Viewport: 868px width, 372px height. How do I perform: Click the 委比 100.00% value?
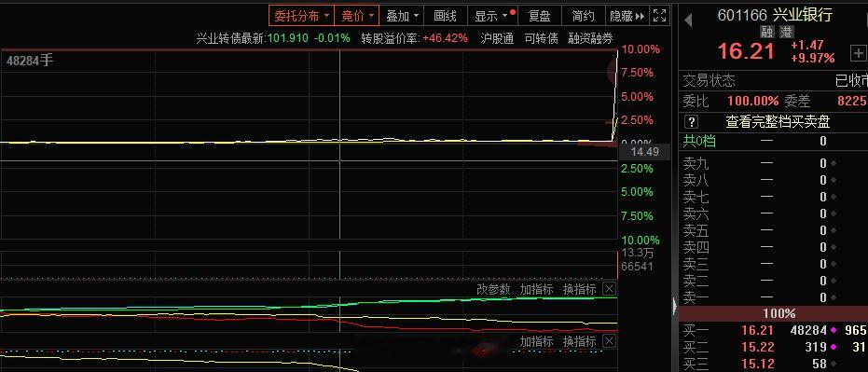click(x=753, y=102)
